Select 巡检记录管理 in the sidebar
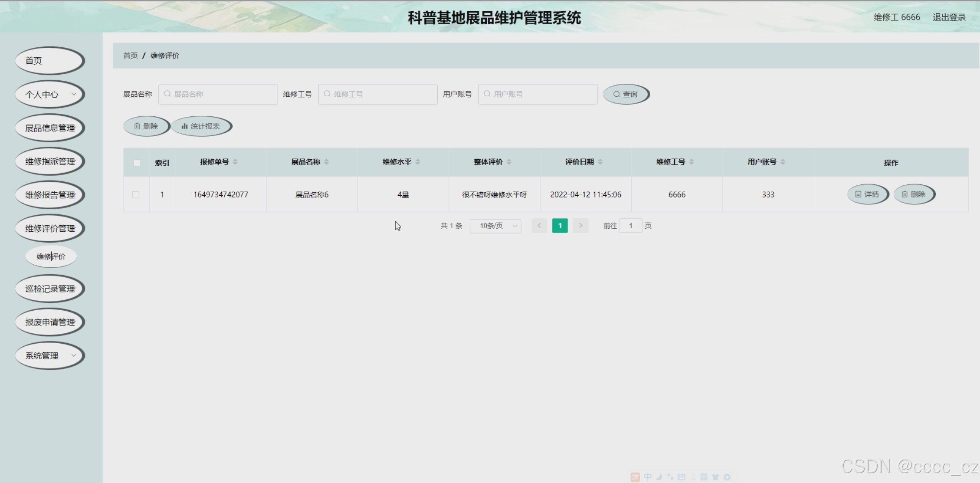This screenshot has height=483, width=980. coord(49,289)
